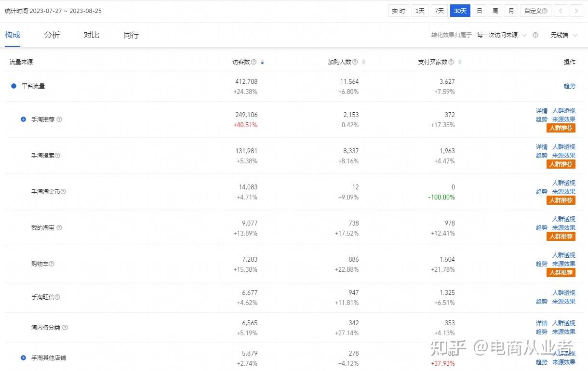Sort by 访客数 column arrow
This screenshot has width=588, height=371.
(262, 62)
